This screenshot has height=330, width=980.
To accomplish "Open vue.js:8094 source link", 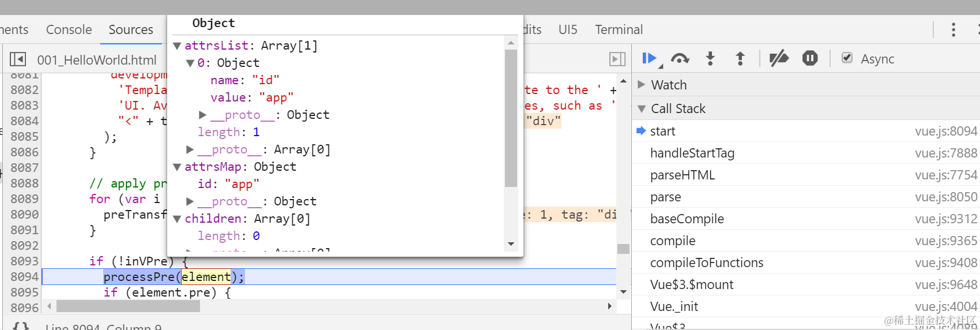I will tap(946, 131).
